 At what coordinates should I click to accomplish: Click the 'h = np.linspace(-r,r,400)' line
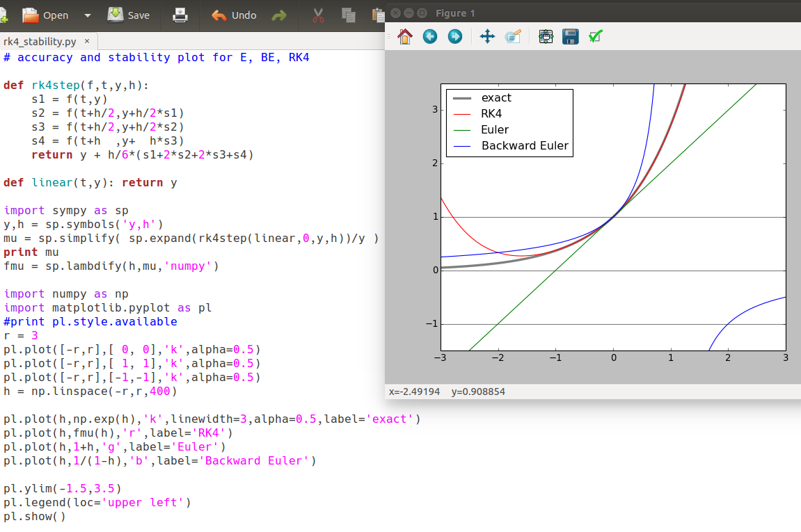pyautogui.click(x=90, y=391)
